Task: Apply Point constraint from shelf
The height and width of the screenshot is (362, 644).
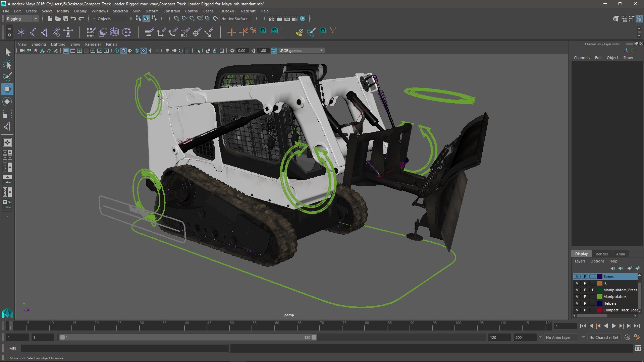Action: (161, 32)
